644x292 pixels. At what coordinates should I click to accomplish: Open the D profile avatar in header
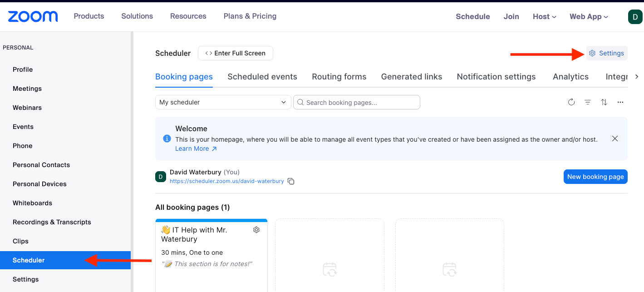635,17
